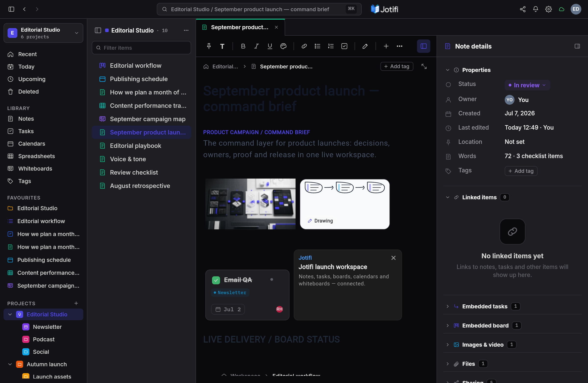Viewport: 588px width, 383px height.
Task: Click Editorial breadcrumb link
Action: tap(225, 66)
